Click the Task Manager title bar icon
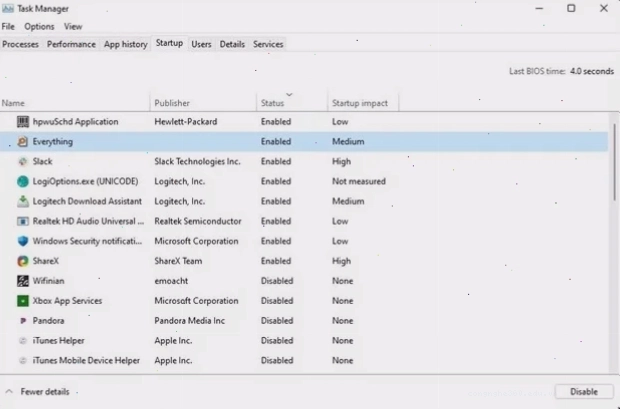 pos(8,8)
